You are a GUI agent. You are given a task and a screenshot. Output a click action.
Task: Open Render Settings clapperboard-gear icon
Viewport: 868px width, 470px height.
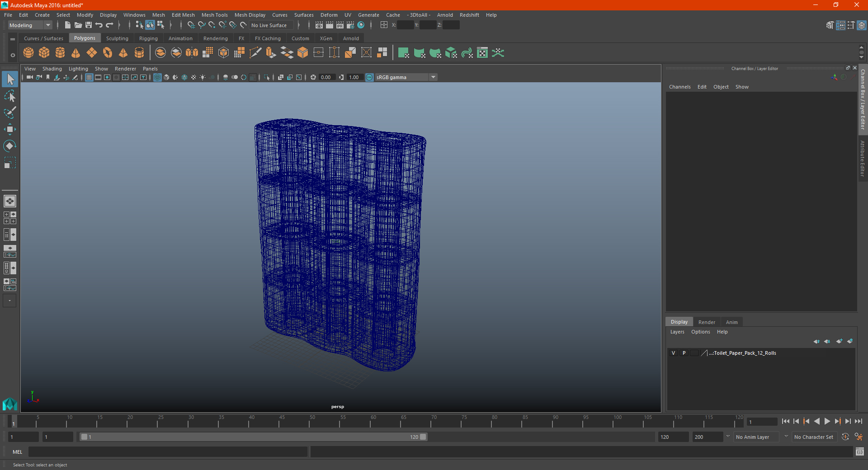(350, 25)
